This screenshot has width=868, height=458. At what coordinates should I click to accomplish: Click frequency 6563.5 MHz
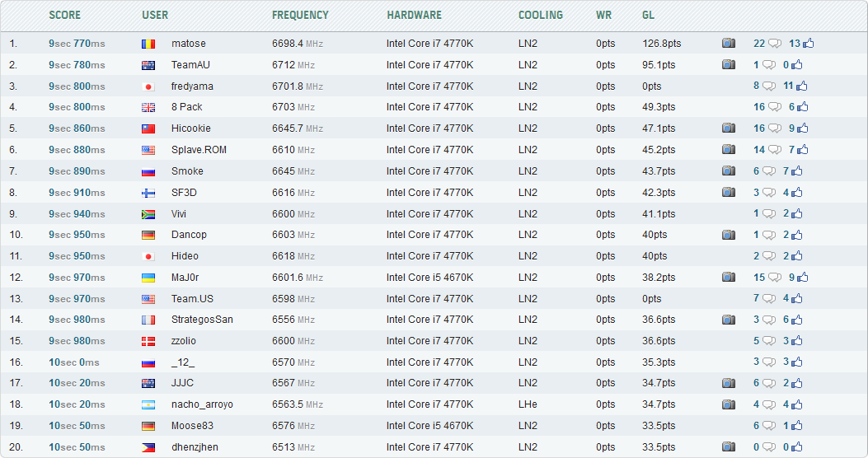(x=298, y=404)
